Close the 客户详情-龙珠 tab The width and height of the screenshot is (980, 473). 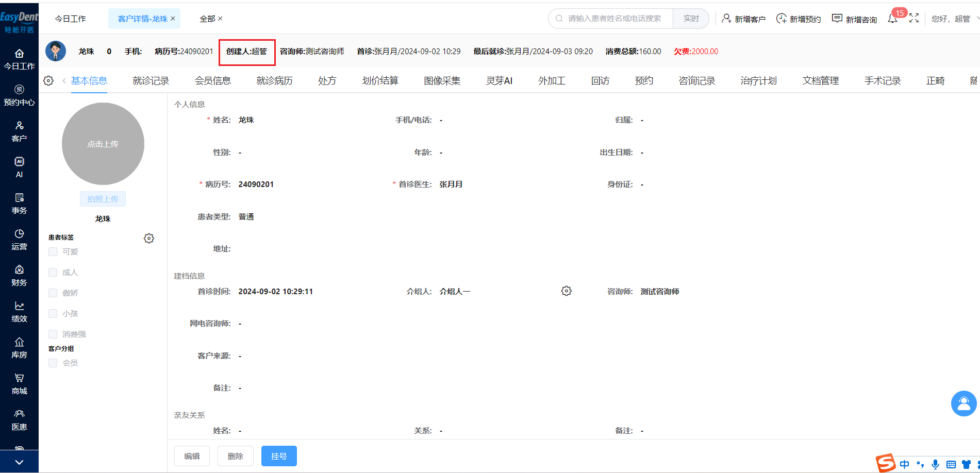(x=173, y=19)
